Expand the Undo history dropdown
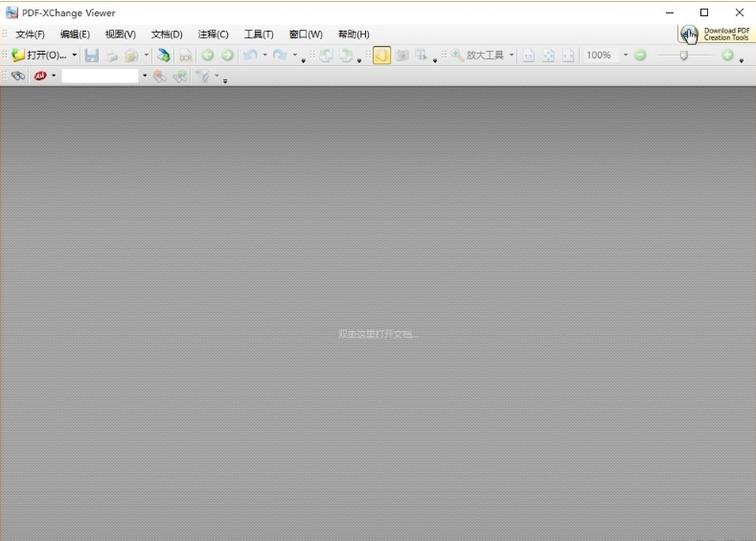The width and height of the screenshot is (756, 541). coord(264,55)
